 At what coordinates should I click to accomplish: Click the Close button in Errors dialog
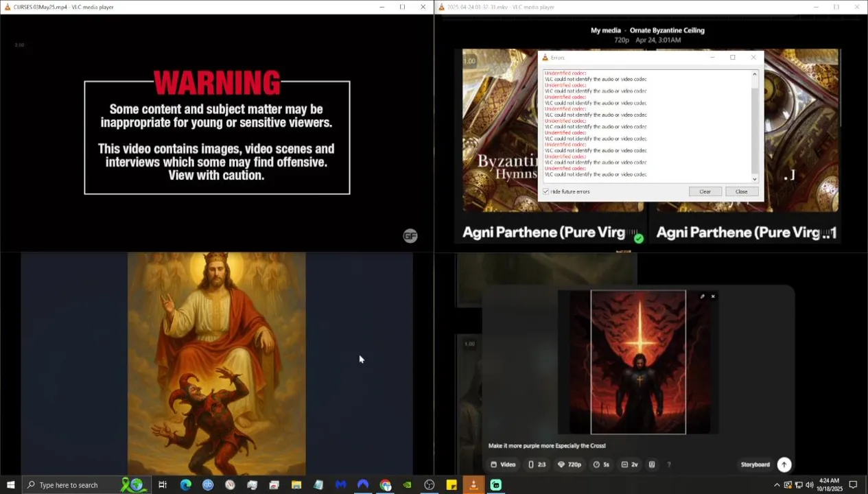[x=742, y=191]
